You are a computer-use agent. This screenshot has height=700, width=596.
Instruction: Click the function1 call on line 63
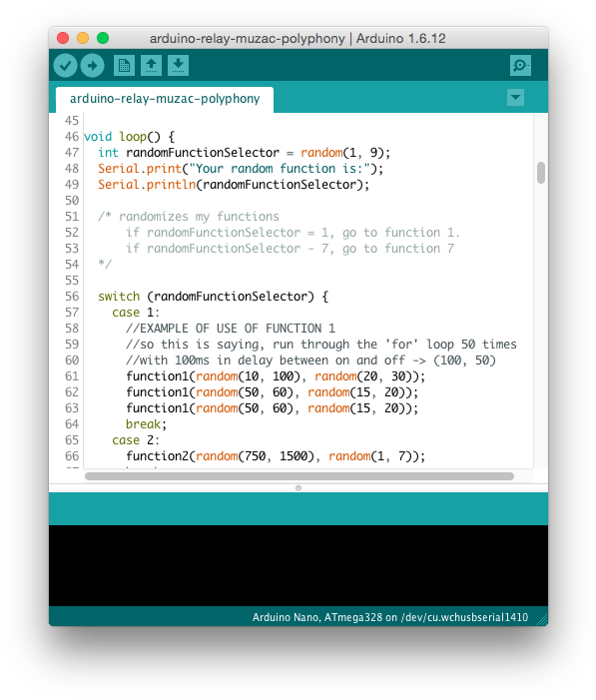tap(272, 408)
